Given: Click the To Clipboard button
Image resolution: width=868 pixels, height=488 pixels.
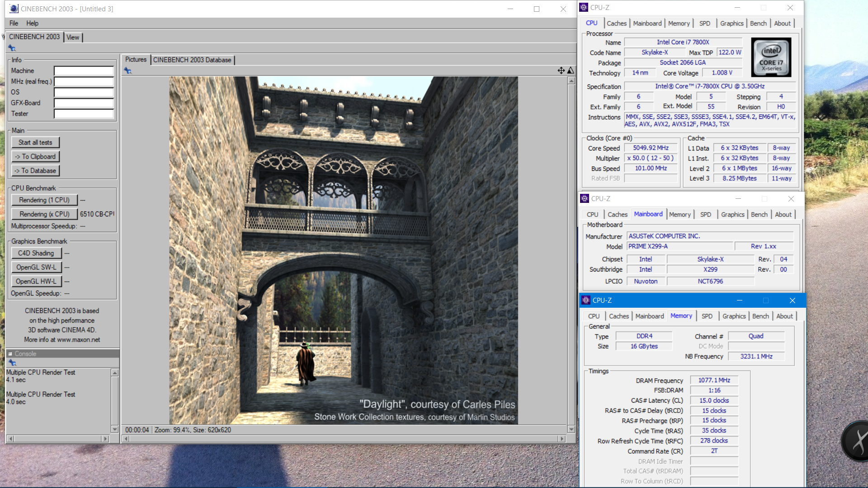Looking at the screenshot, I should point(35,156).
